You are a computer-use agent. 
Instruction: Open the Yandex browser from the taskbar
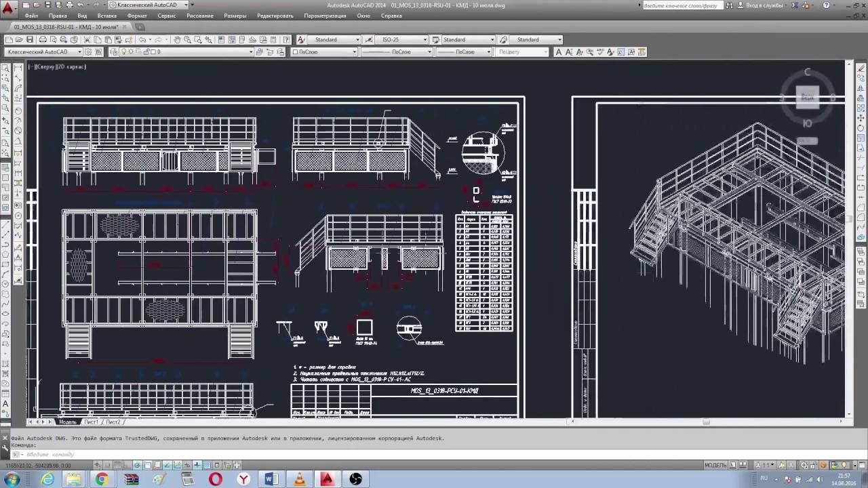[243, 479]
